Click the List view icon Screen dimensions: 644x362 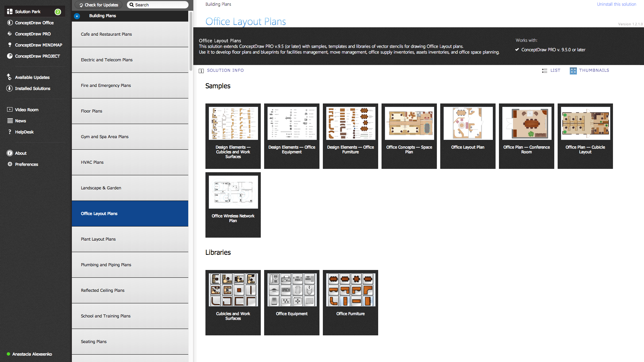[544, 71]
